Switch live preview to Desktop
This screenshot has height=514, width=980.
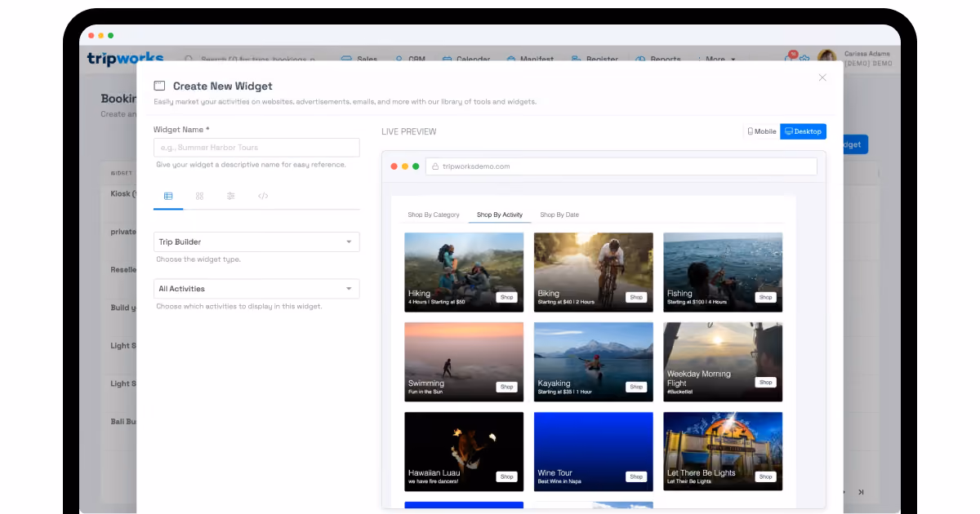[x=804, y=131]
